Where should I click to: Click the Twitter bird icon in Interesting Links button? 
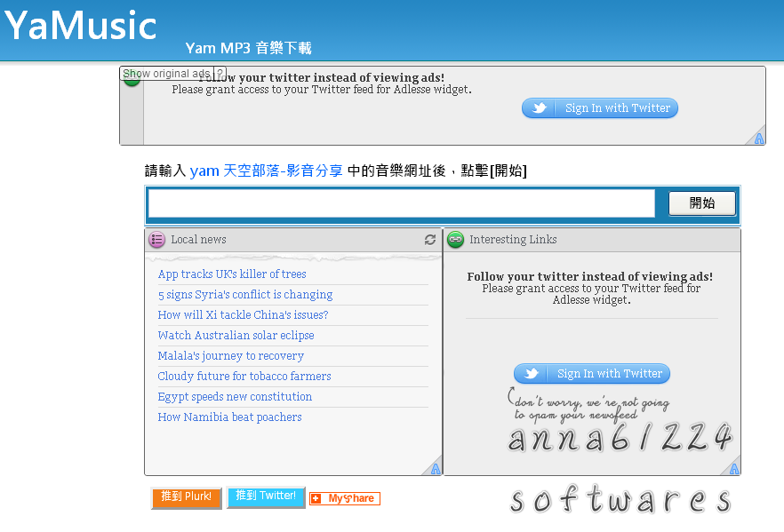point(531,374)
